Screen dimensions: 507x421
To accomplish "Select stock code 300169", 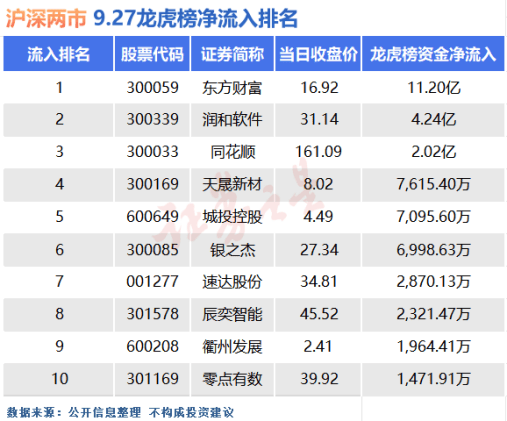I will coord(153,184).
